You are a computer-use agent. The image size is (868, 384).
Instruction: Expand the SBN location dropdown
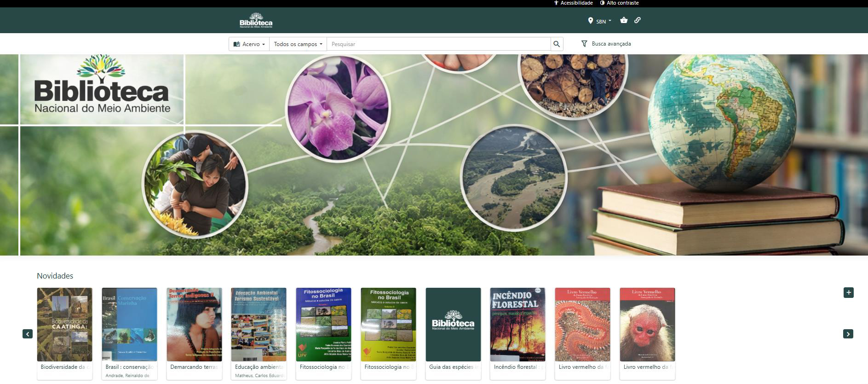[x=600, y=21]
